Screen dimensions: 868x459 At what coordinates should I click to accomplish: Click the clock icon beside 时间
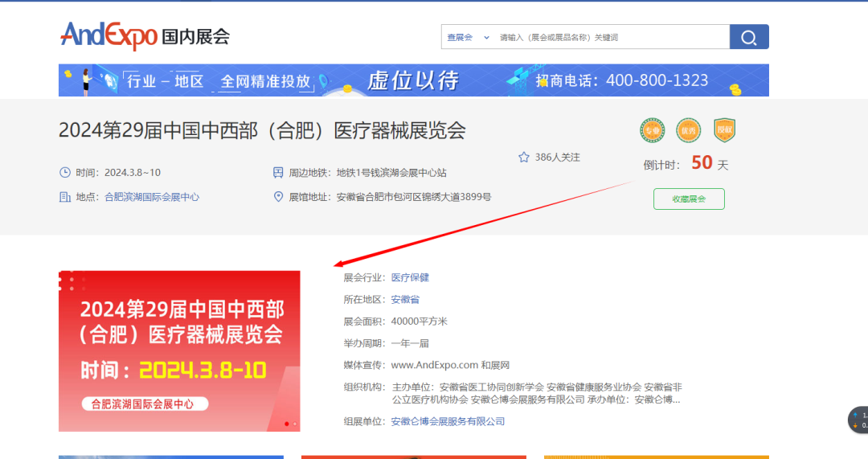tap(65, 172)
